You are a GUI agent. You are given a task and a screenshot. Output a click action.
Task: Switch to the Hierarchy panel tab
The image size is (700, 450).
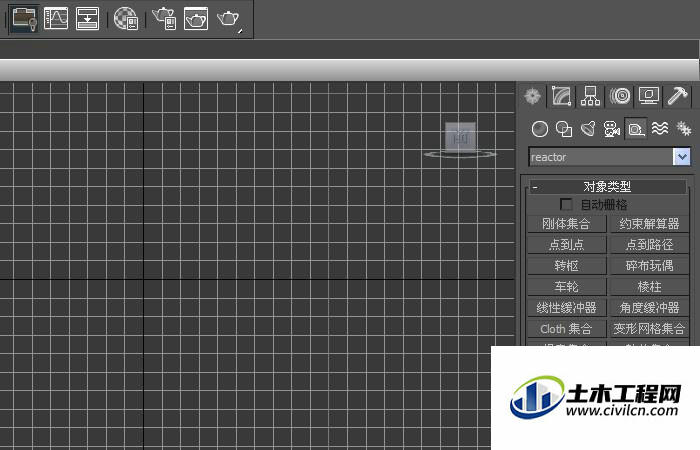click(x=590, y=96)
